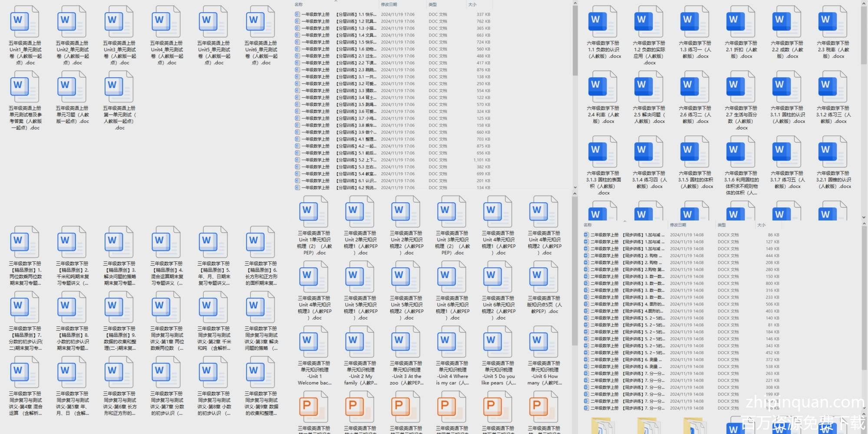Sort 一年级数学 list by 修改日期 column
The image size is (868, 434).
pos(389,4)
